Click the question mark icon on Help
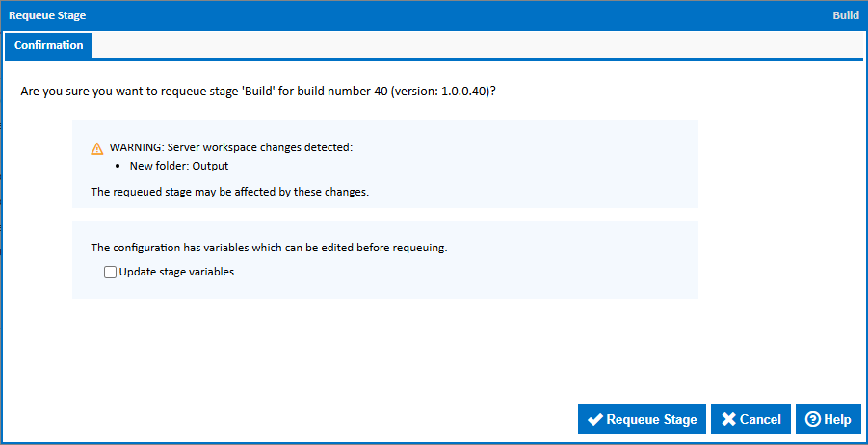This screenshot has width=868, height=445. pos(812,420)
